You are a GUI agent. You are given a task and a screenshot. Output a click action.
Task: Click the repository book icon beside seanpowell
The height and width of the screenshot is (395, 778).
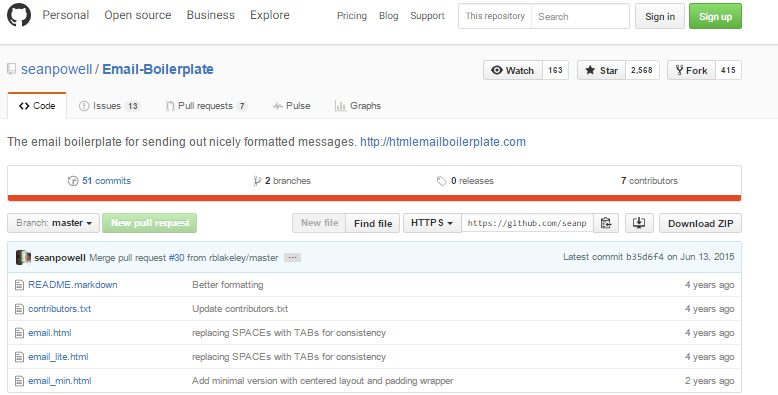tap(11, 69)
